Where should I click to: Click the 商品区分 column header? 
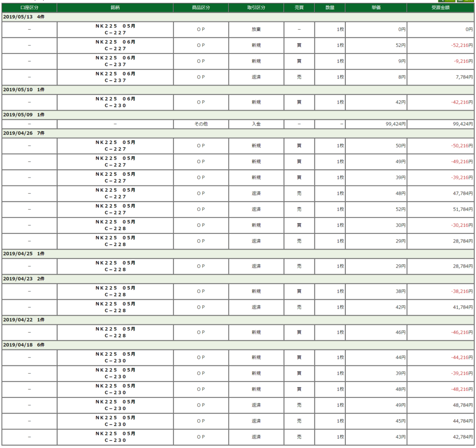(201, 8)
